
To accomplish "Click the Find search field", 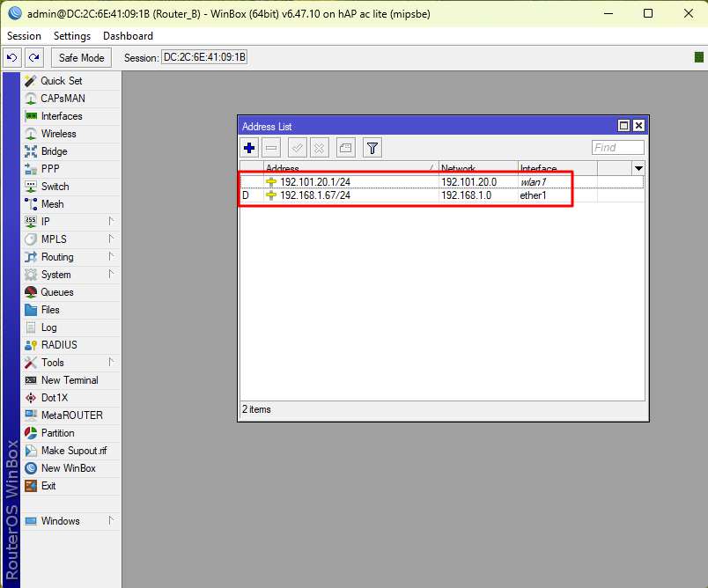I will click(617, 148).
